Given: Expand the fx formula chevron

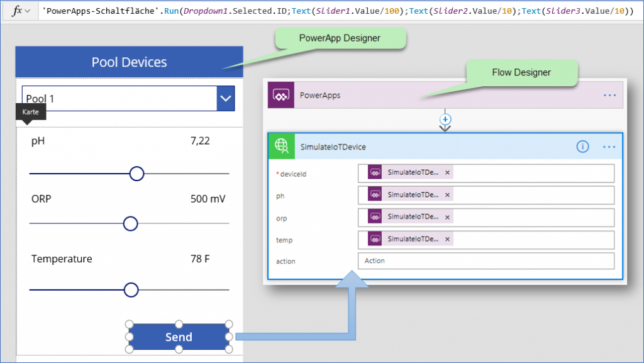Looking at the screenshot, I should coord(28,11).
